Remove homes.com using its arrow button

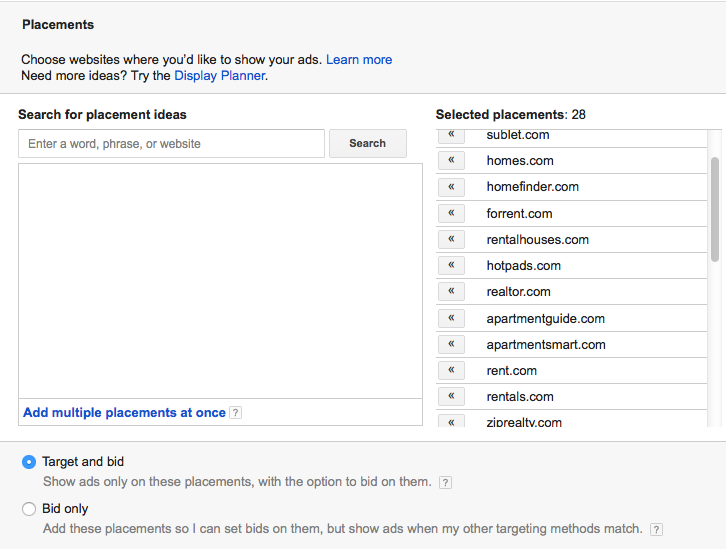[451, 160]
